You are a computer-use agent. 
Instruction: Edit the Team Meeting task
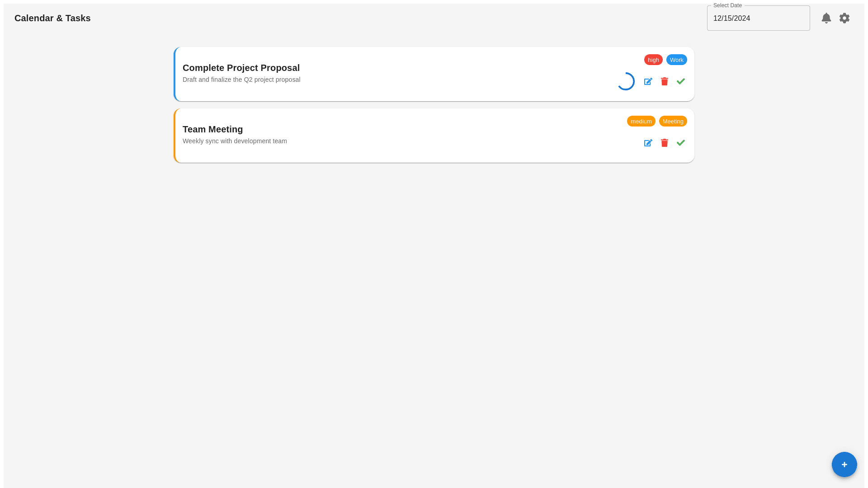(x=648, y=143)
